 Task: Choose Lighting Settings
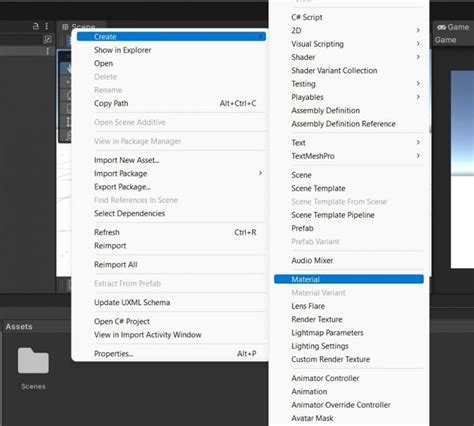tap(349, 346)
